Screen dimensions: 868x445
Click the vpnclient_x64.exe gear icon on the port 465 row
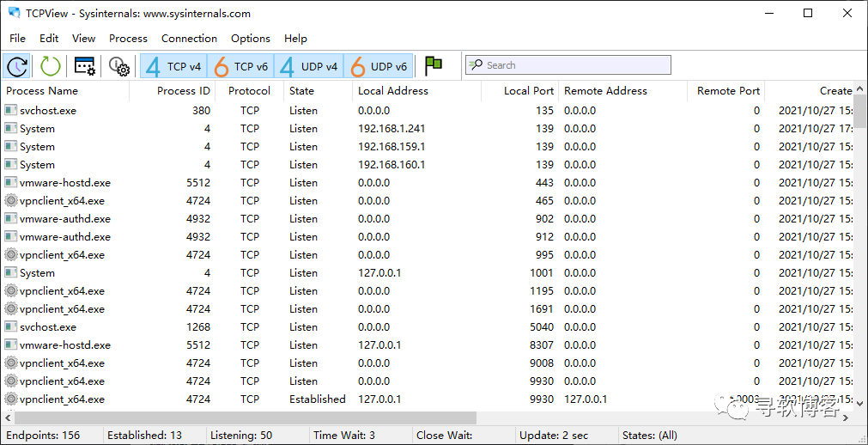click(10, 201)
